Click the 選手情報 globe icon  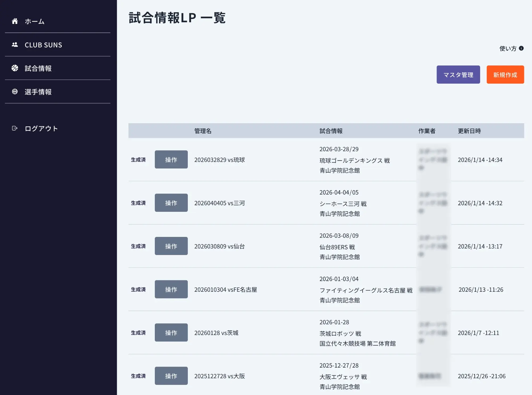point(15,92)
